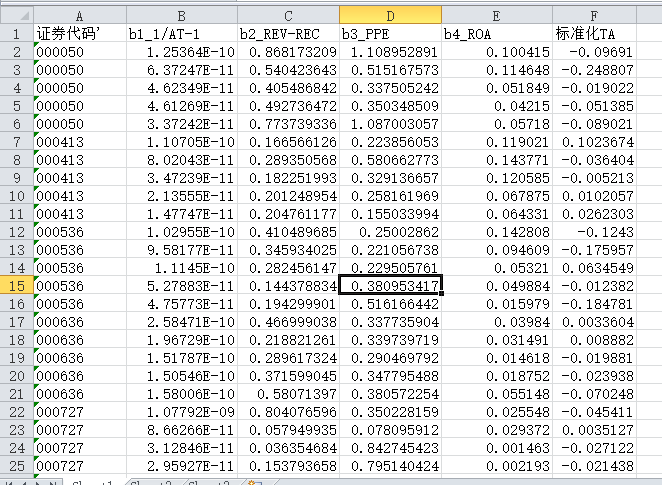Image resolution: width=662 pixels, height=485 pixels.
Task: Select cell with 0.0634549
Action: click(x=594, y=268)
